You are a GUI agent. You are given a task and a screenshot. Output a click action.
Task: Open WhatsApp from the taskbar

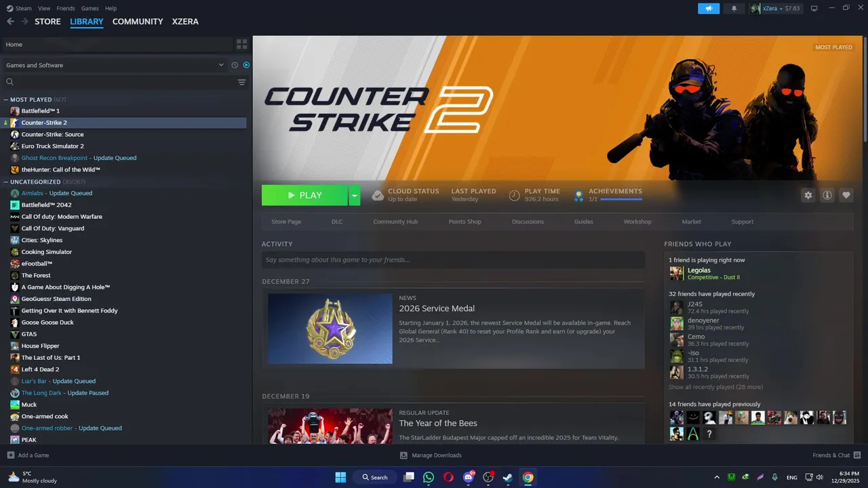(428, 477)
